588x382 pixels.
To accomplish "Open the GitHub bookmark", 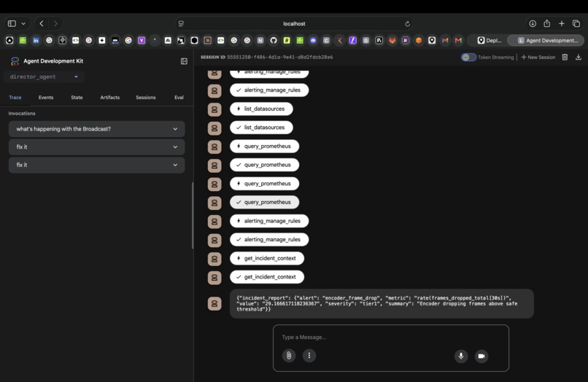I will point(274,41).
